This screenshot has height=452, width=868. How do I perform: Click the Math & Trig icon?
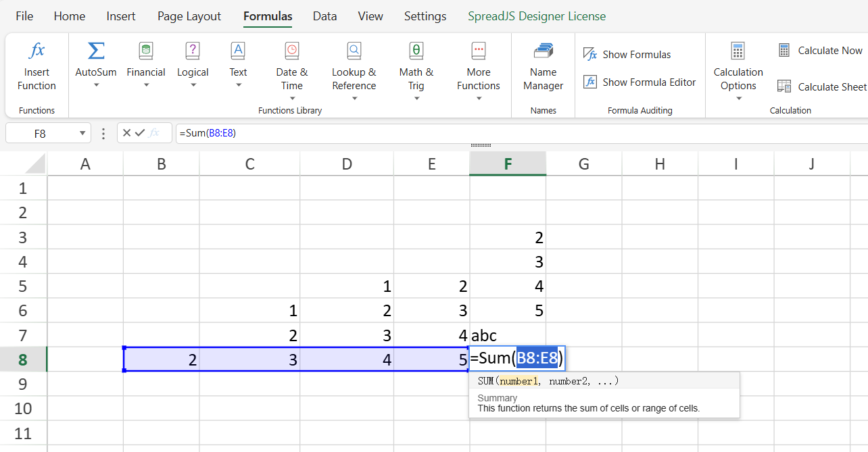(416, 51)
